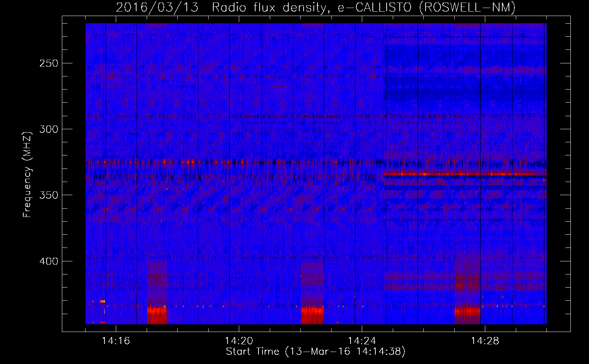This screenshot has width=589, height=364.
Task: Click the 400 frequency tick label
Action: click(48, 261)
